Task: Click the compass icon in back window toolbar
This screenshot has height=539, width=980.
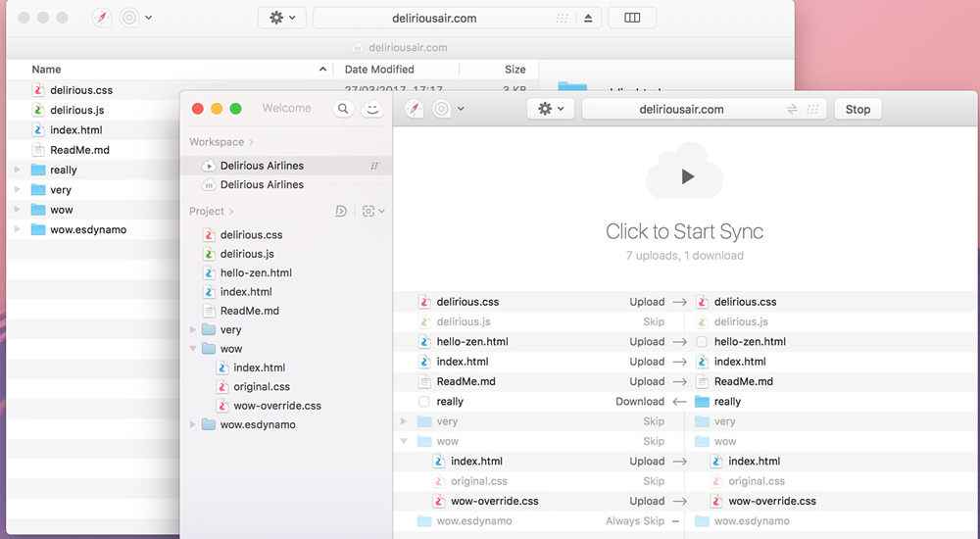Action: [102, 18]
